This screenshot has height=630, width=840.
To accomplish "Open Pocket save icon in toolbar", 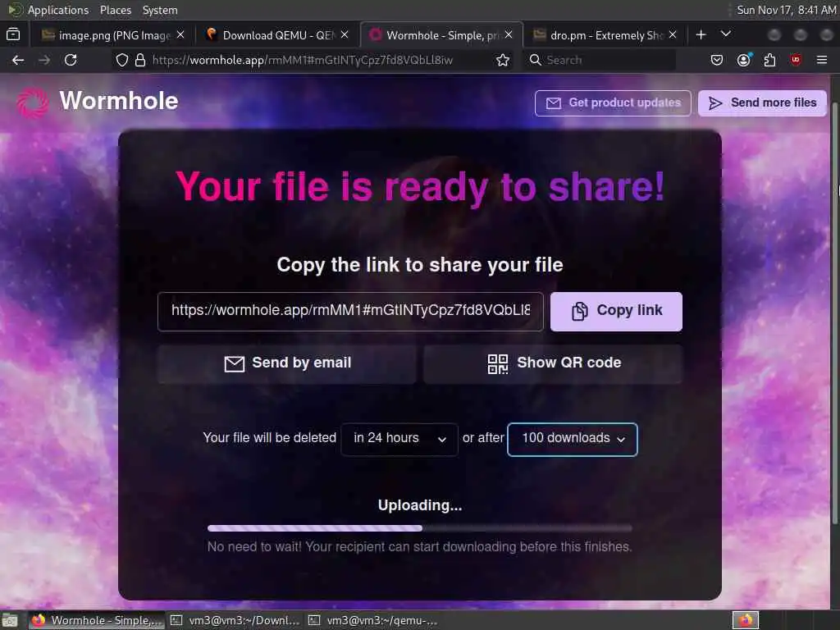I will [717, 60].
